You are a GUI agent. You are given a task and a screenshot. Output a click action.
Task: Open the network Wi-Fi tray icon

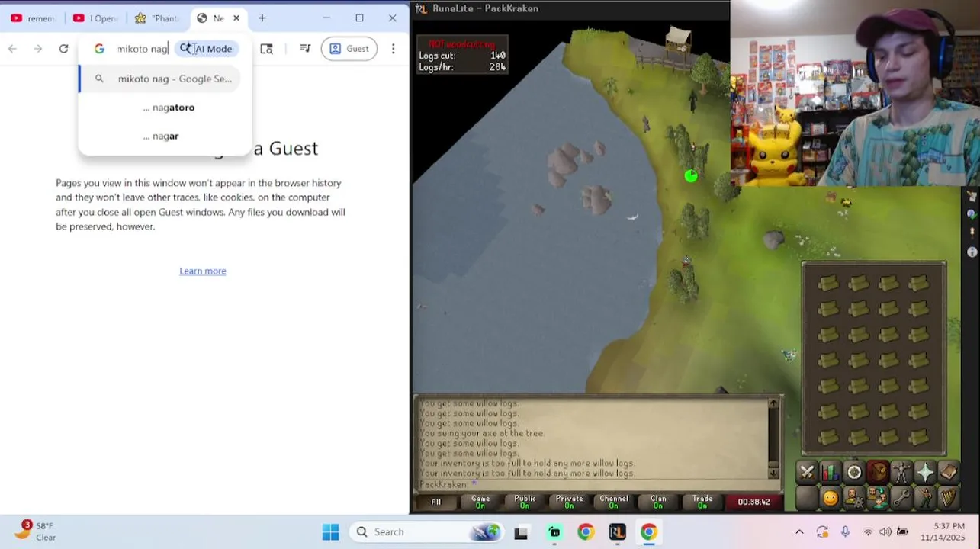(868, 532)
